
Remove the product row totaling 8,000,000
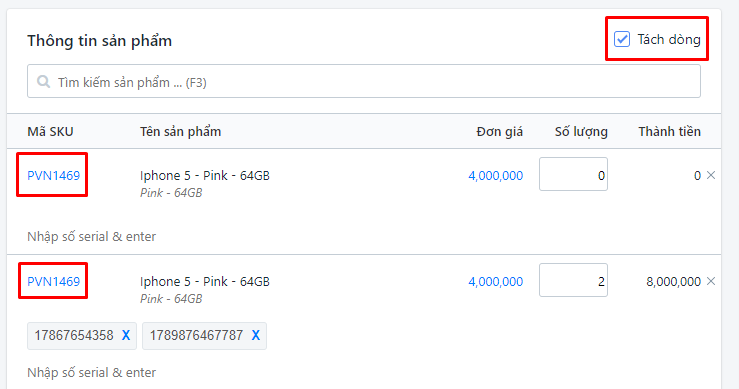[x=711, y=281]
